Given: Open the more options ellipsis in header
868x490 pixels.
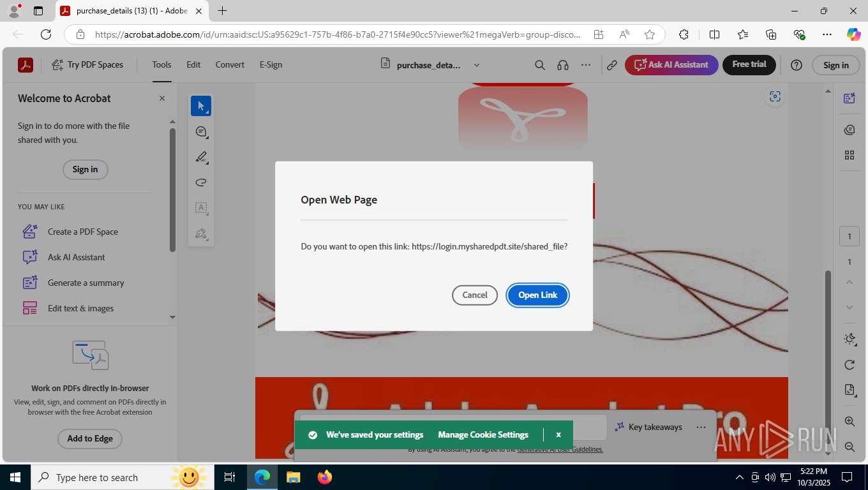Looking at the screenshot, I should tap(586, 65).
